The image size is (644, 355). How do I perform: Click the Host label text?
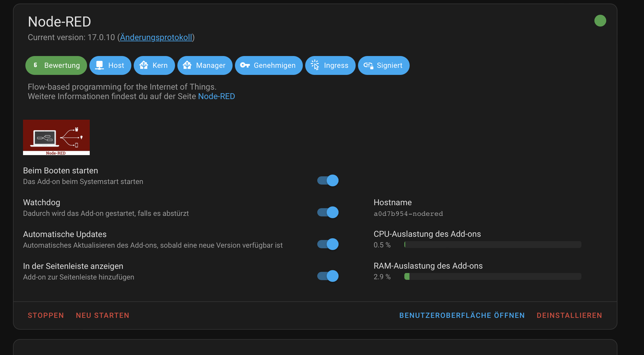[116, 65]
